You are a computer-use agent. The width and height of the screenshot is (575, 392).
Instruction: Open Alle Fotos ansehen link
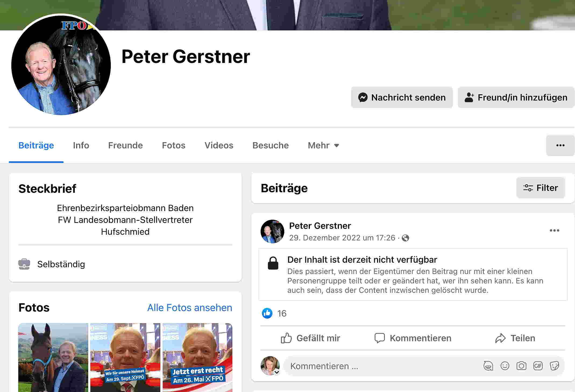(190, 308)
